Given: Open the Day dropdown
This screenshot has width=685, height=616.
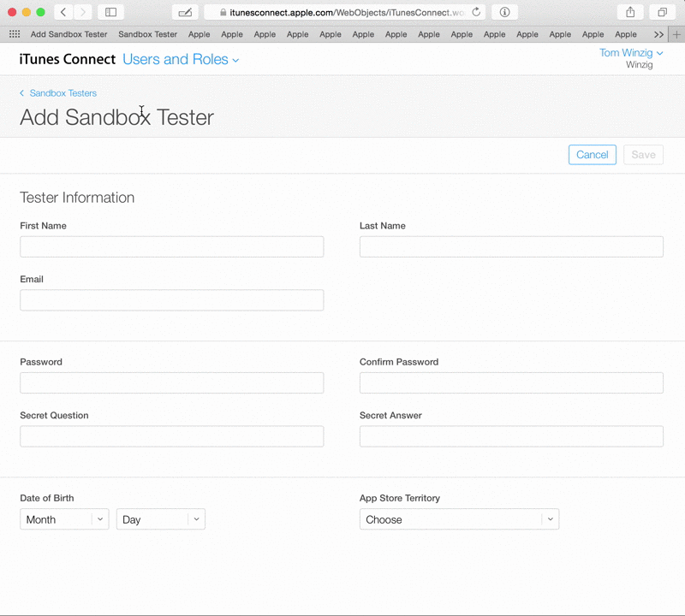Looking at the screenshot, I should coord(161,519).
